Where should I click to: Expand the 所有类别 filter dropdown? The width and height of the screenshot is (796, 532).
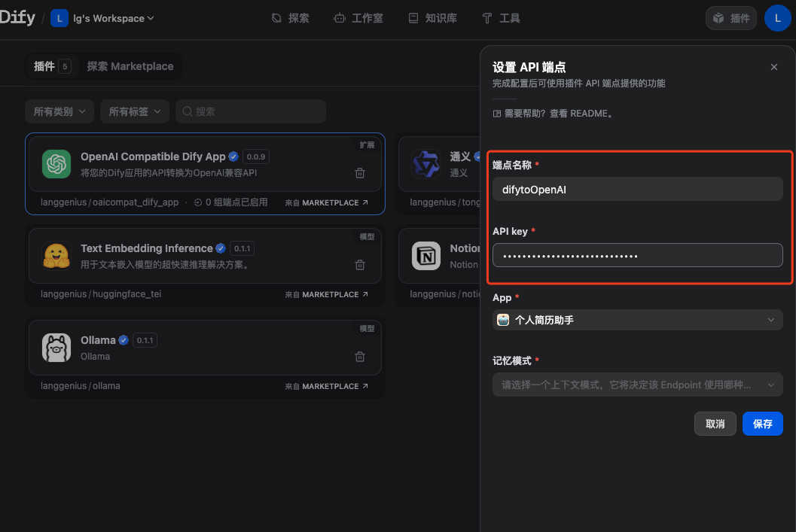(x=59, y=111)
